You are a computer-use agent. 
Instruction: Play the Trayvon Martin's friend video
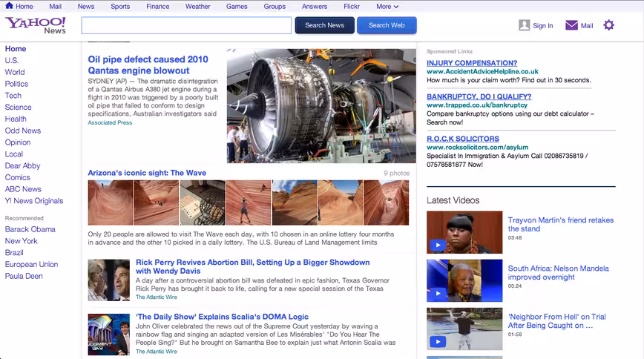click(x=464, y=232)
